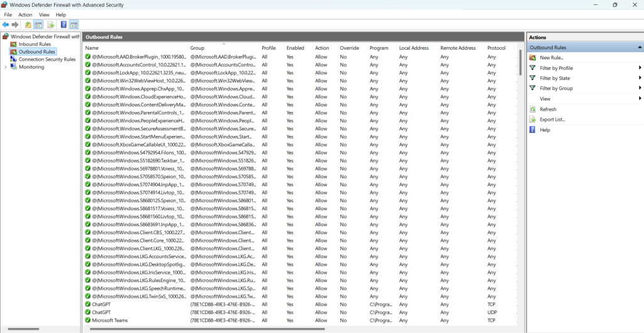Click Export List... in the Actions pane
The height and width of the screenshot is (333, 644).
pyautogui.click(x=552, y=120)
